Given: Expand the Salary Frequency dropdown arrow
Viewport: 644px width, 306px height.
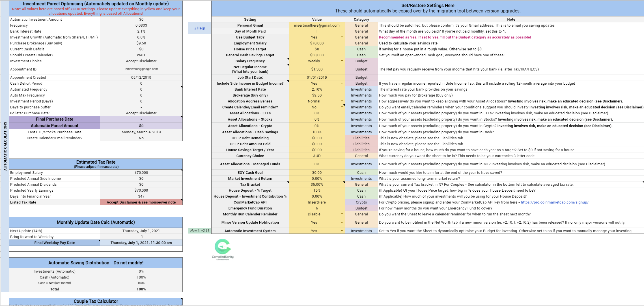Looking at the screenshot, I should [x=342, y=61].
